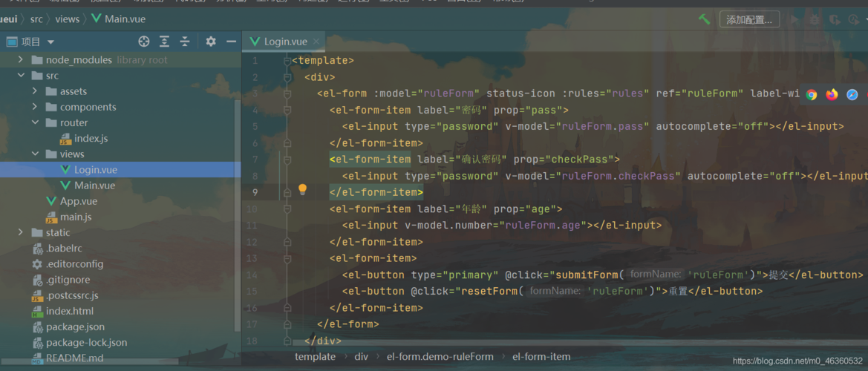This screenshot has width=868, height=371.
Task: Collapse the src folder chevron
Action: coord(21,75)
